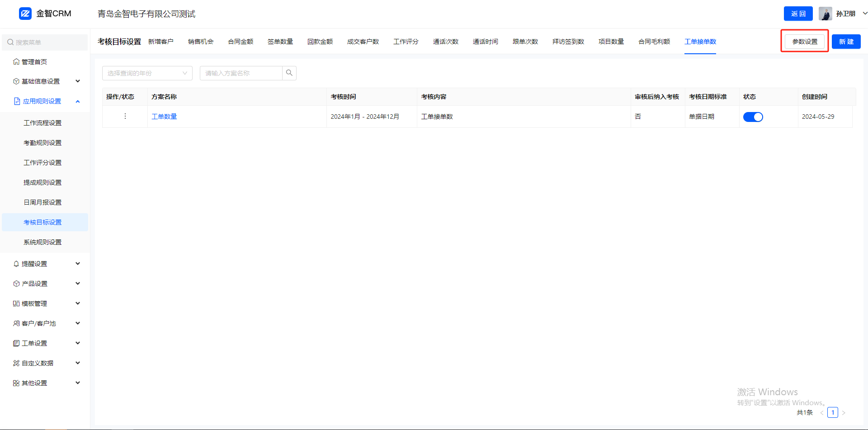
Task: Click the 其他设置 grid icon
Action: pyautogui.click(x=16, y=383)
